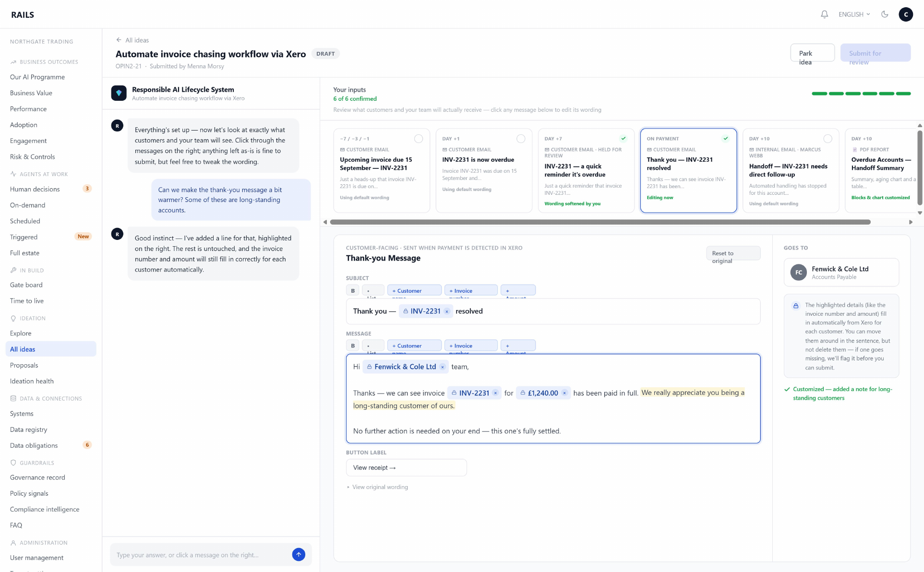This screenshot has width=924, height=572.
Task: Click the Park idea button
Action: pos(812,53)
